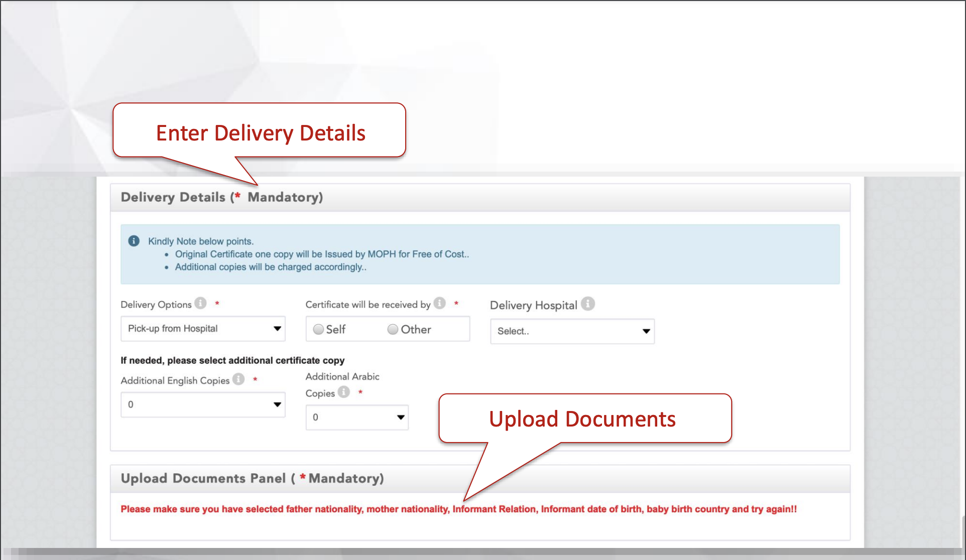Click the Upload Documents Panel header
Screen dimensions: 966x560
(x=252, y=478)
